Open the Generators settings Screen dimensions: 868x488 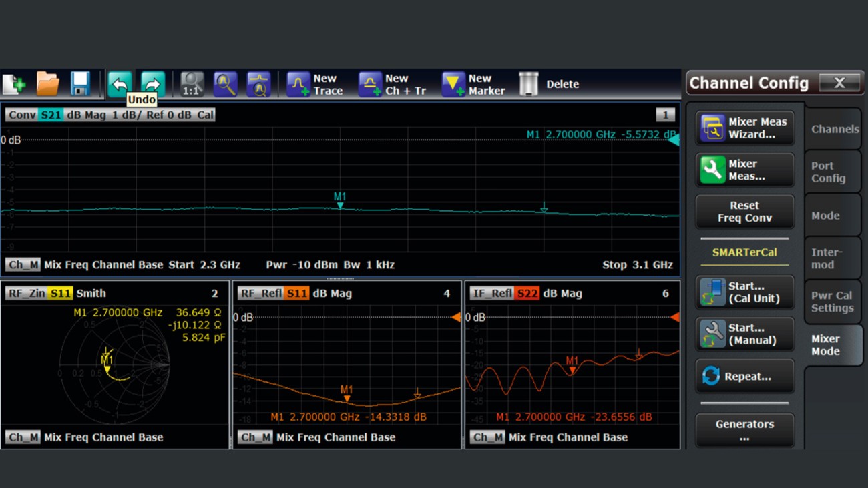click(x=743, y=430)
